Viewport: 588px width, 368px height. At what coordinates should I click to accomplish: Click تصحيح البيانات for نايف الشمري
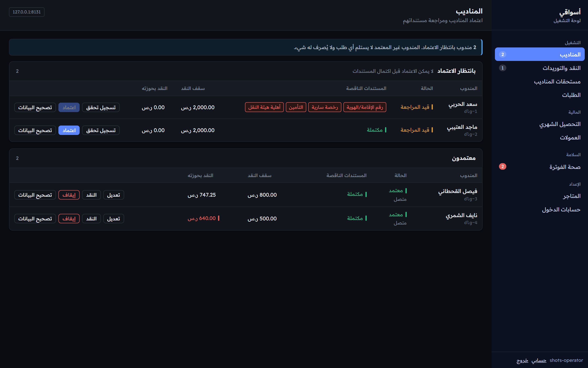click(x=35, y=219)
